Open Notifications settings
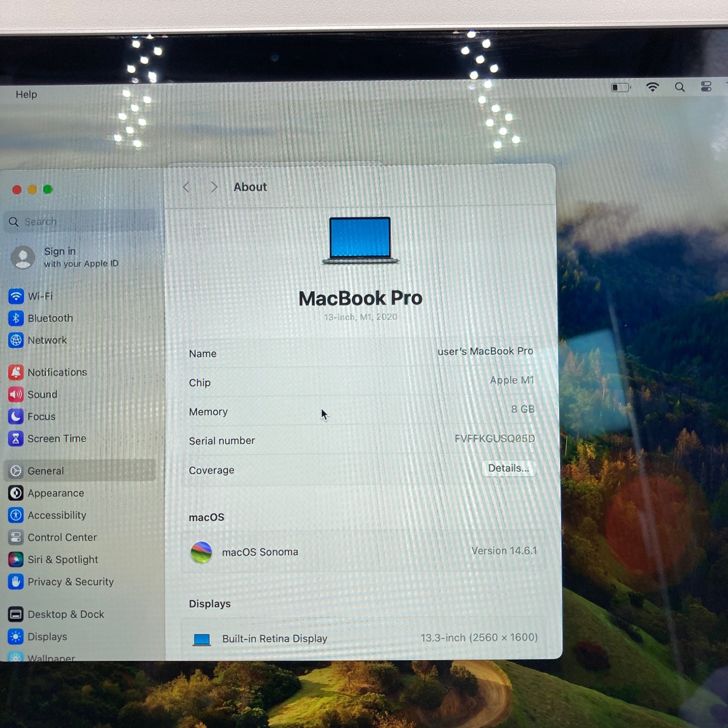The width and height of the screenshot is (728, 728). point(56,372)
